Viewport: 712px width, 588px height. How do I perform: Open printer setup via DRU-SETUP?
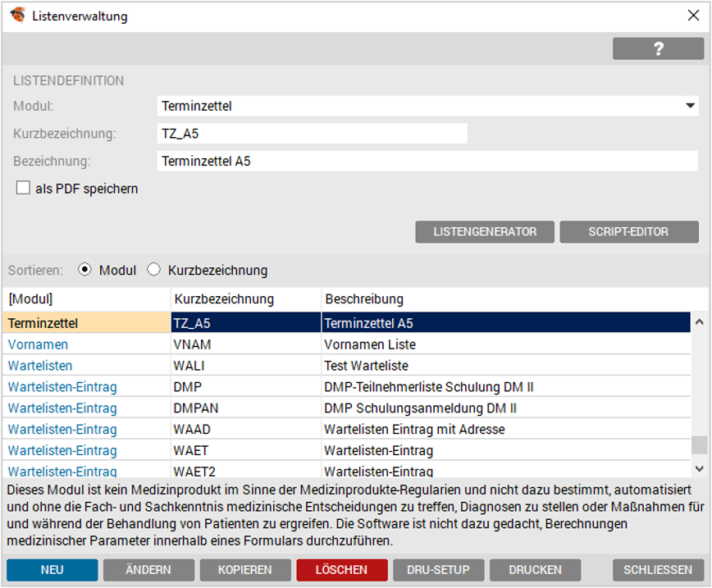(439, 570)
